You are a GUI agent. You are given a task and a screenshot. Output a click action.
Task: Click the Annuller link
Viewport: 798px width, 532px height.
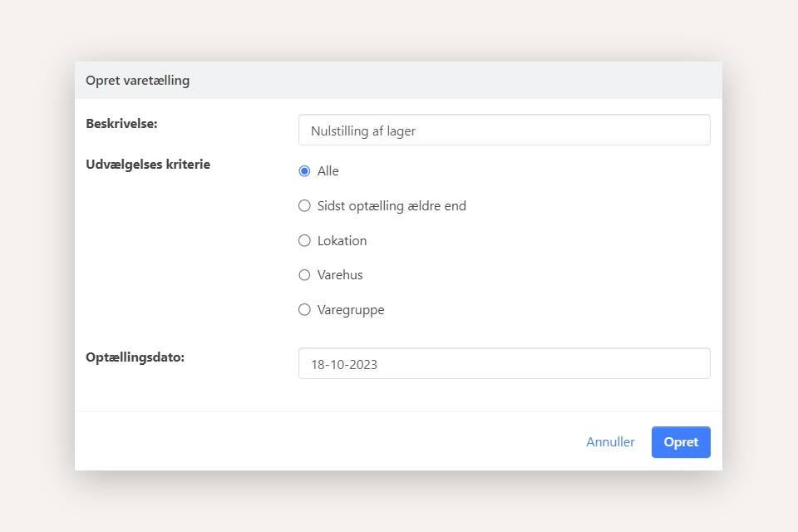coord(610,441)
